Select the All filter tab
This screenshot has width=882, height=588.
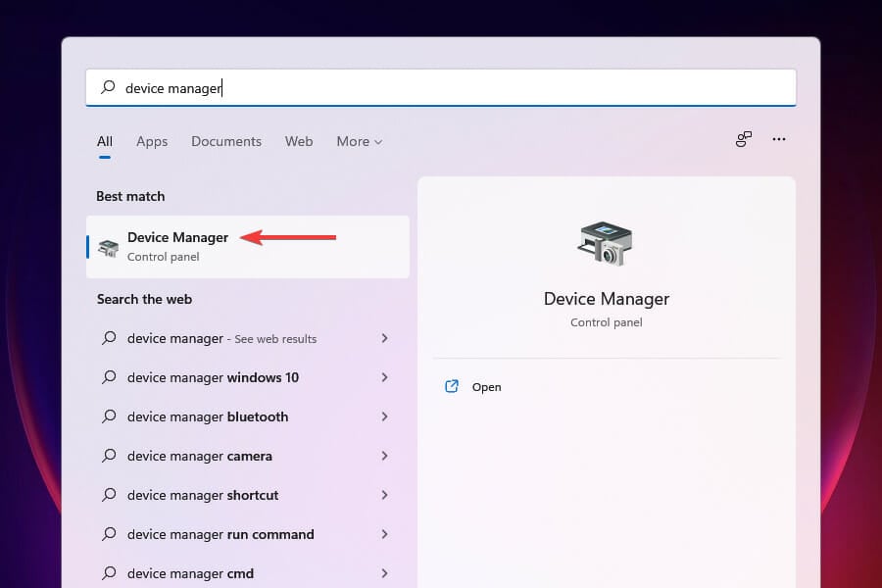[105, 141]
